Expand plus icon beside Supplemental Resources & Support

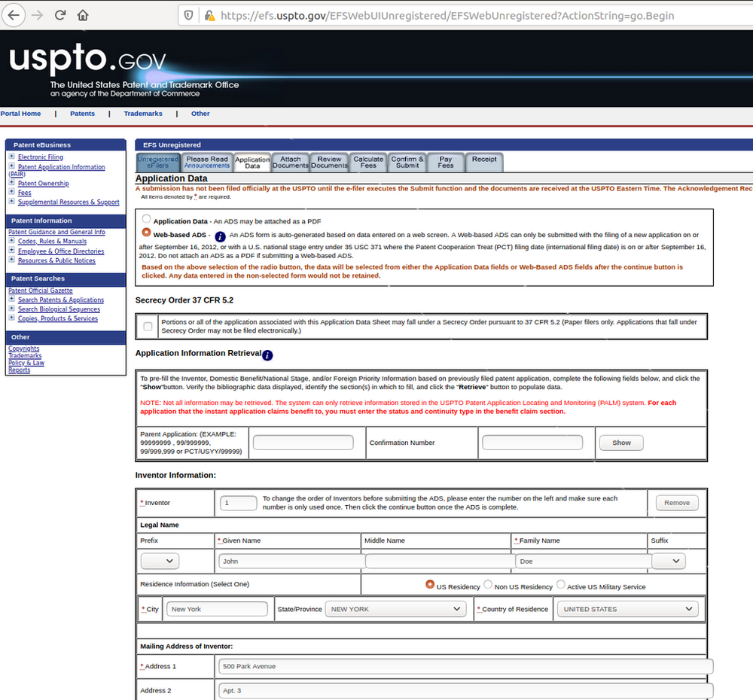[x=11, y=201]
